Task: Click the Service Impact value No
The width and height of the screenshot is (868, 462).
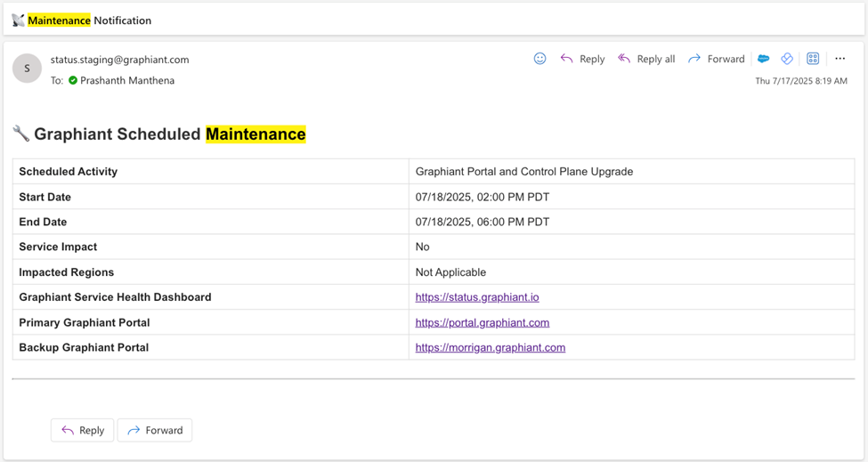Action: (422, 247)
